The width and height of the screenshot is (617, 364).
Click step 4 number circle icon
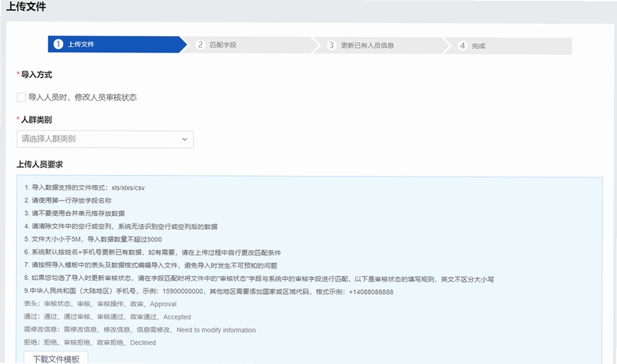tap(463, 45)
